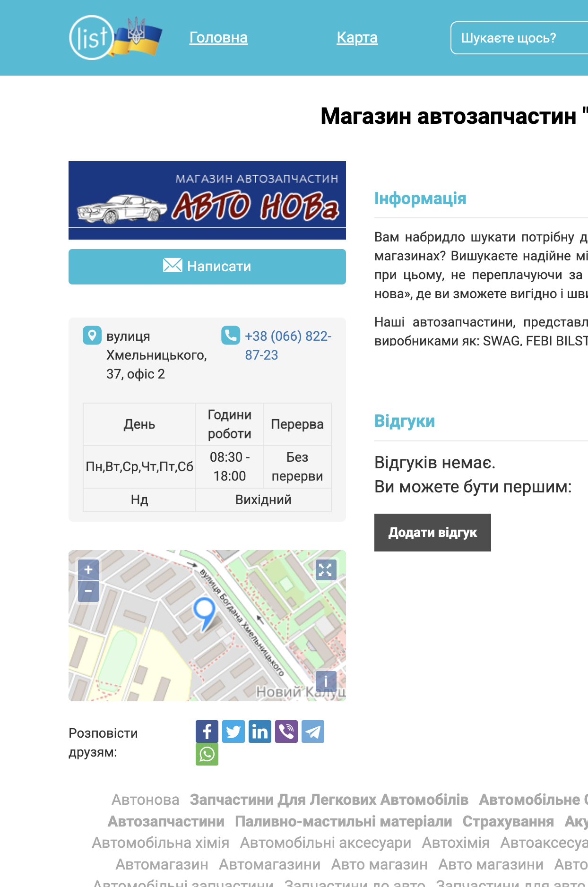This screenshot has height=887, width=588.
Task: Open the Автозапчастини tag link
Action: click(166, 821)
